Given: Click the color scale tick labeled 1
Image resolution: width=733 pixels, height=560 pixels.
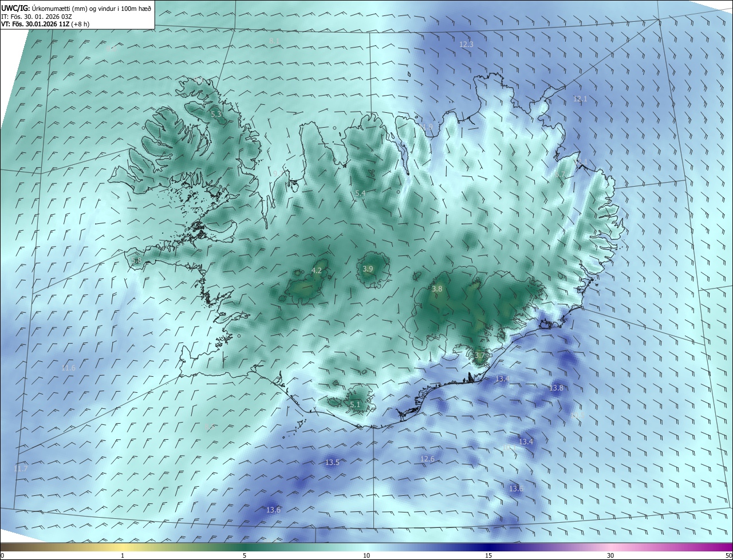Looking at the screenshot, I should pyautogui.click(x=123, y=555).
